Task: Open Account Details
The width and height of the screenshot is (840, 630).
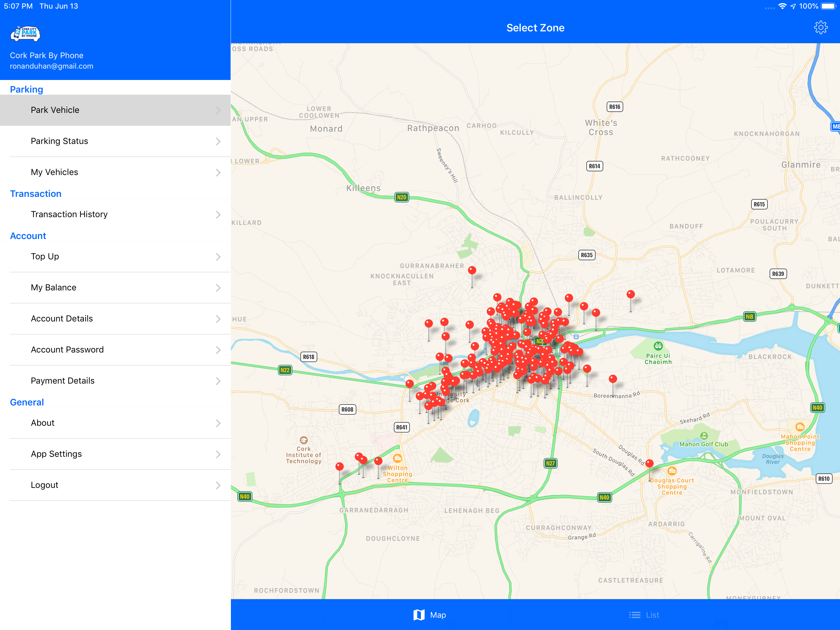Action: 115,318
